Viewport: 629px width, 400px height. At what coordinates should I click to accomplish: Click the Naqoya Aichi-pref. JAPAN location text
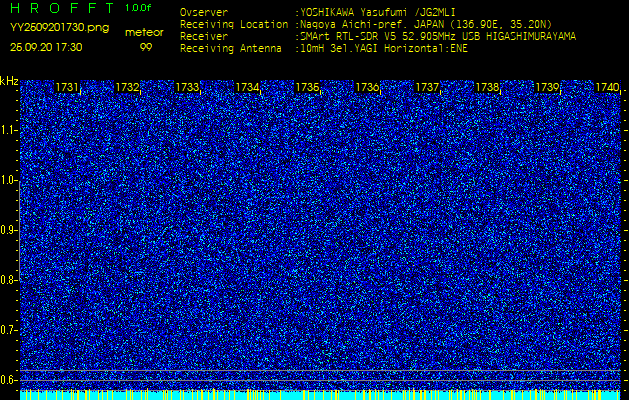pos(426,25)
